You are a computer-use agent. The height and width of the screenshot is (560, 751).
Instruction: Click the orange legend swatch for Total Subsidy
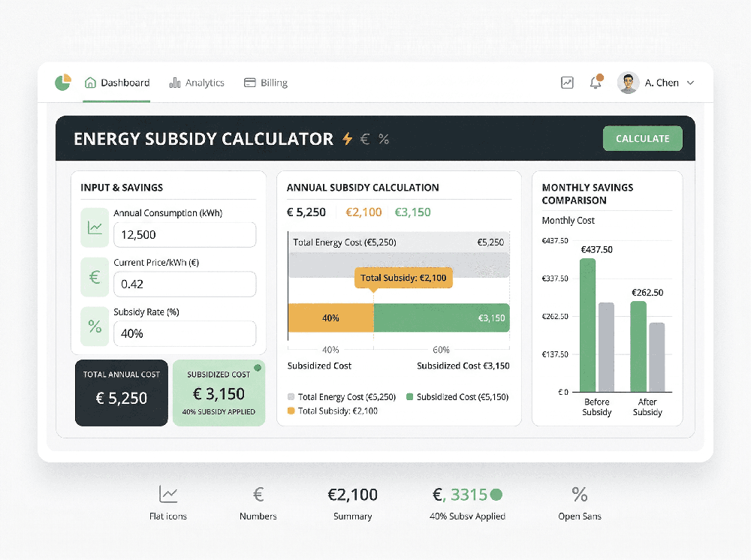tap(291, 411)
